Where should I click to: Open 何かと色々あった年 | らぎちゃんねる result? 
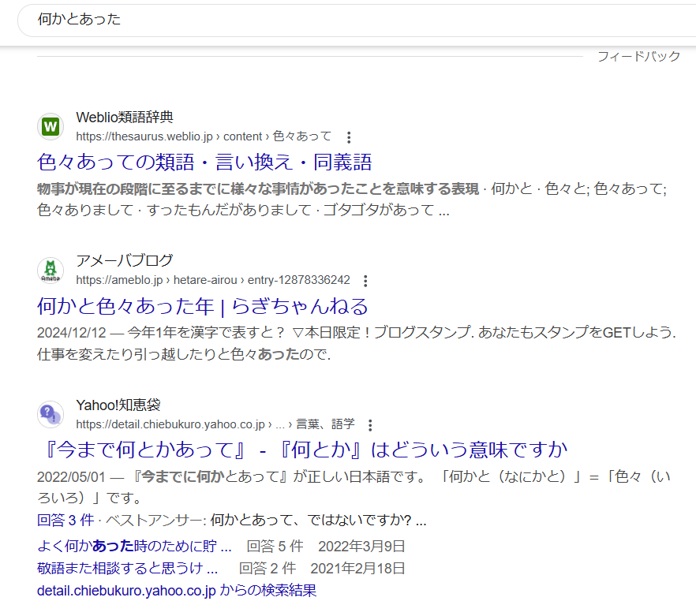(202, 306)
